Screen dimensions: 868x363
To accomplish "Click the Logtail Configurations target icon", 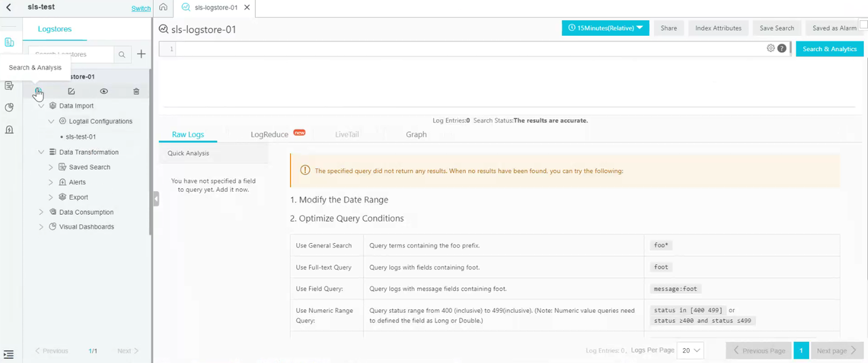I will [62, 121].
